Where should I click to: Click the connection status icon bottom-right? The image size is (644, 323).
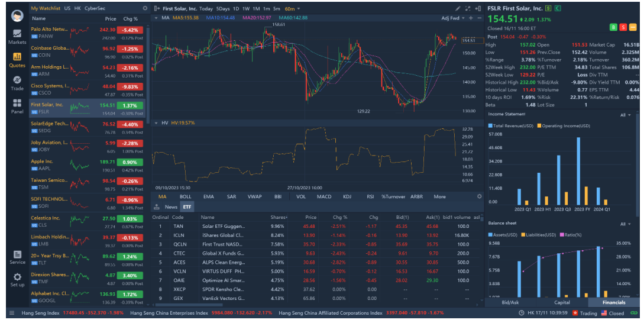pyautogui.click(x=635, y=313)
